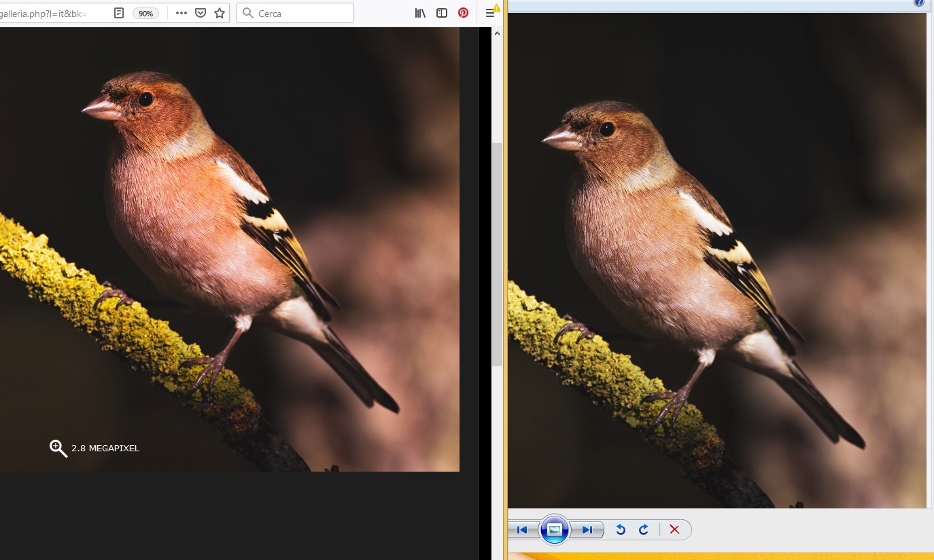The width and height of the screenshot is (934, 560).
Task: Open the Firefox Library icon
Action: point(420,13)
